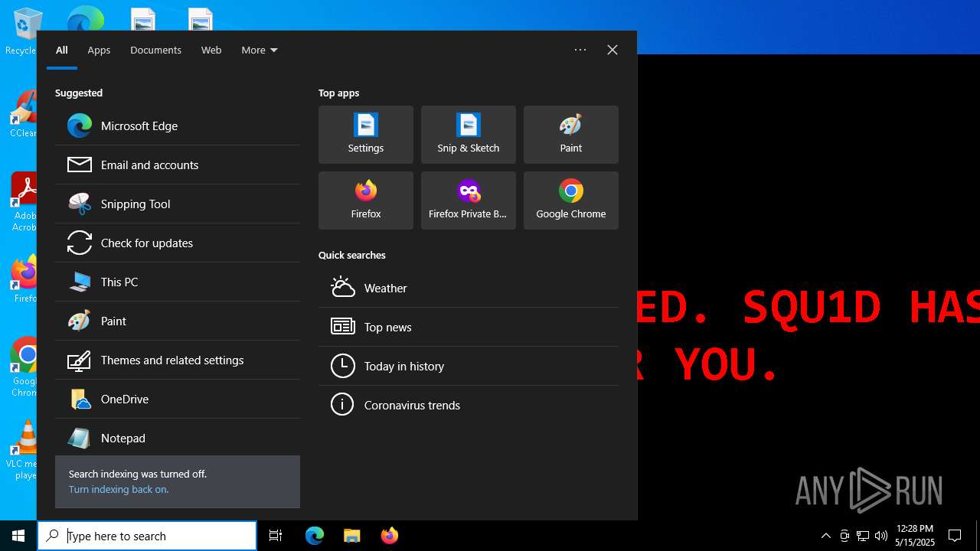
Task: Open Themes and related settings
Action: [x=178, y=360]
